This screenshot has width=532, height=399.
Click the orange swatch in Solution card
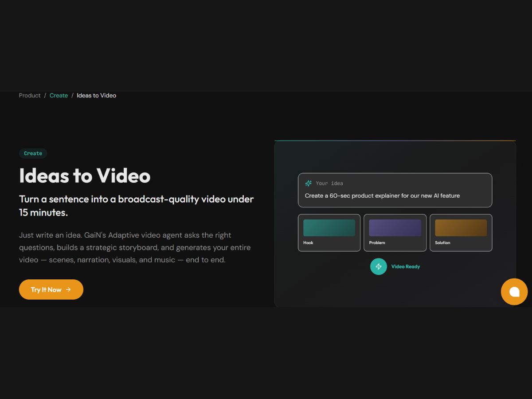[x=461, y=228]
